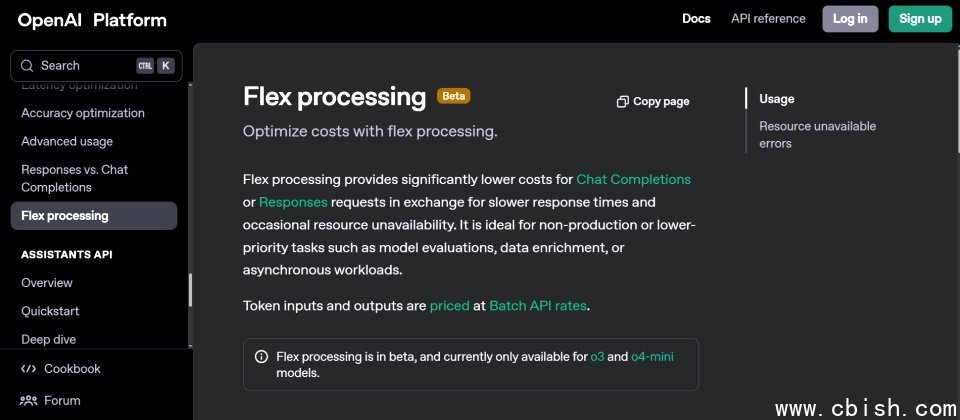Click the Beta badge next to title
The height and width of the screenshot is (420, 960).
tap(453, 96)
